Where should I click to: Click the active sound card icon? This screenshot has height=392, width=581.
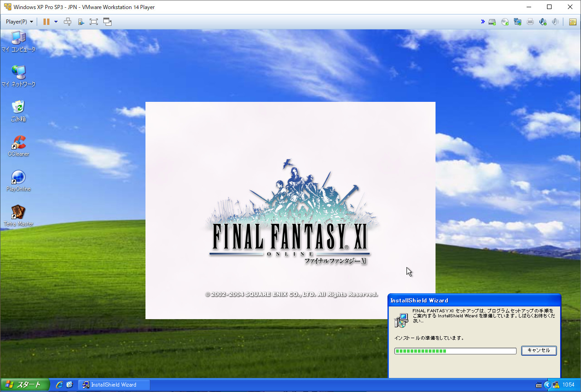pyautogui.click(x=542, y=22)
